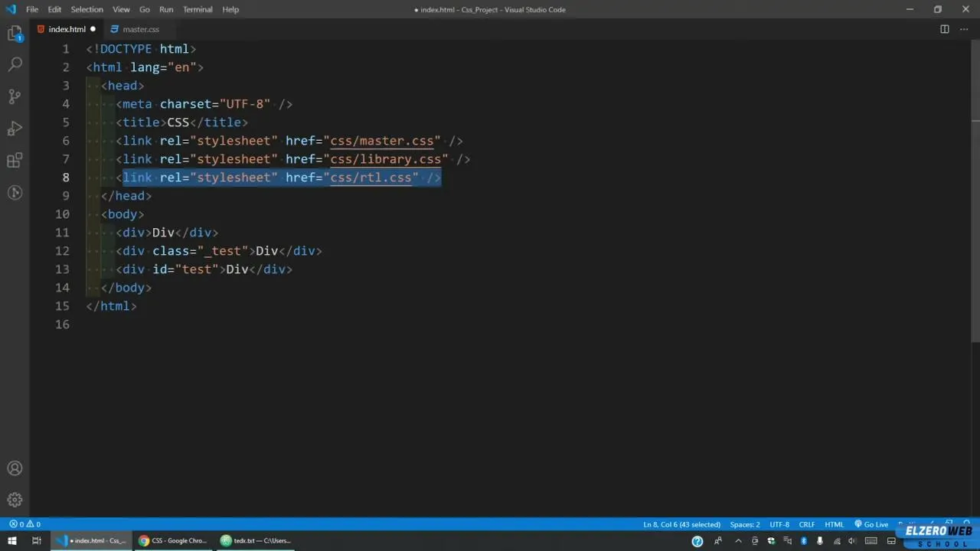Open the Explorer view in activity bar
Screen dimensions: 980x551
pos(15,34)
